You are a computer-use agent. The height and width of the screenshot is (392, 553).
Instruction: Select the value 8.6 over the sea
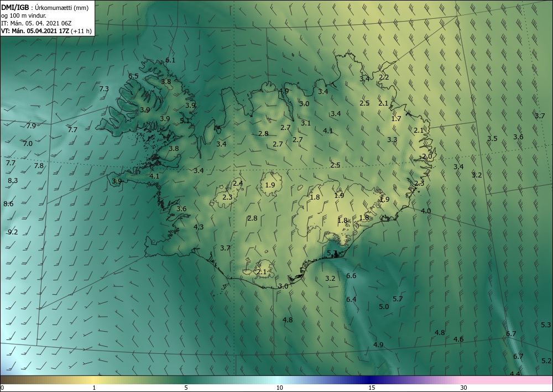click(8, 204)
